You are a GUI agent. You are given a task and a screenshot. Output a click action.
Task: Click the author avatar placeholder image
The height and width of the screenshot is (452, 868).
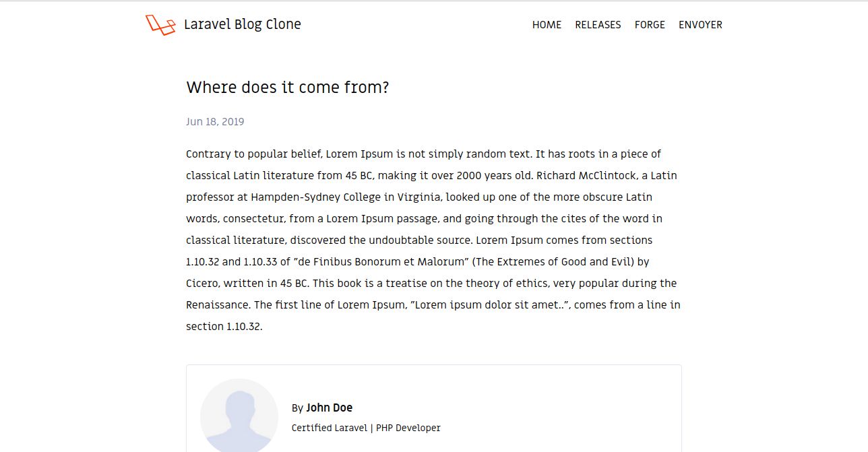(x=239, y=415)
